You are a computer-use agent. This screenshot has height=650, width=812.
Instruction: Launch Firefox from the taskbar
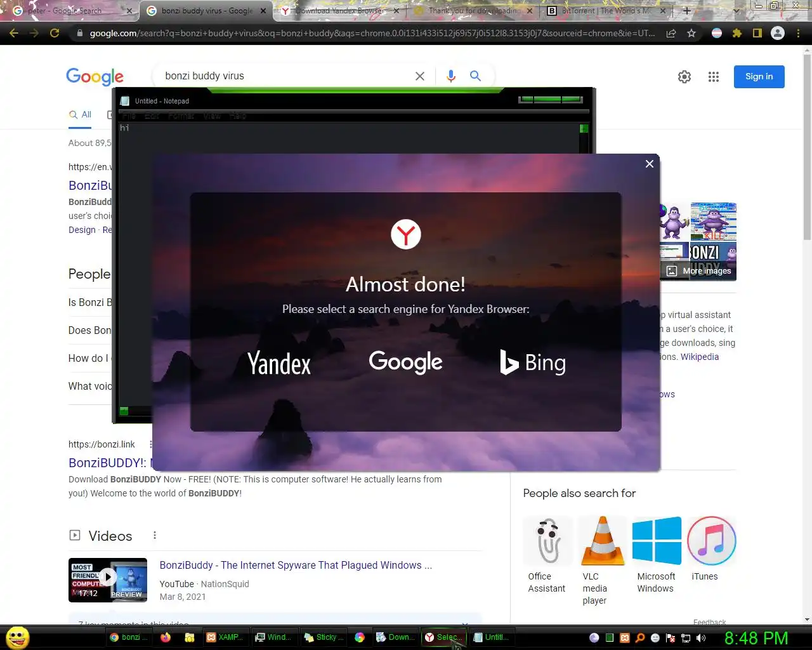click(166, 637)
